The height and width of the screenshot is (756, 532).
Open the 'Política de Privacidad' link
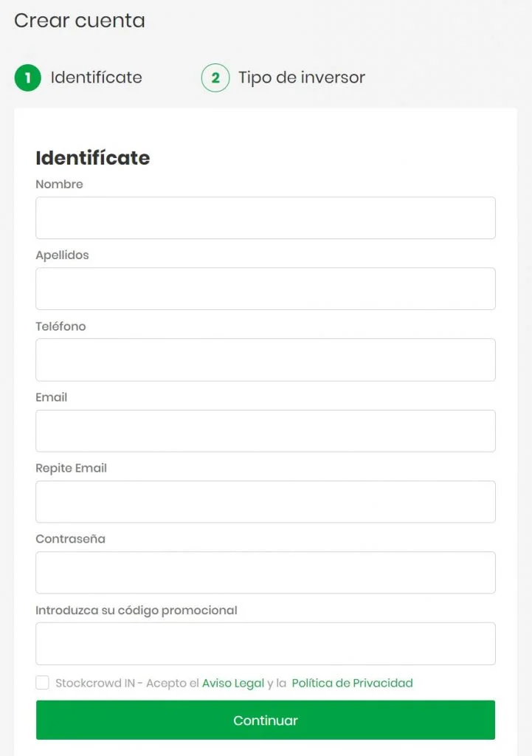[x=352, y=683]
